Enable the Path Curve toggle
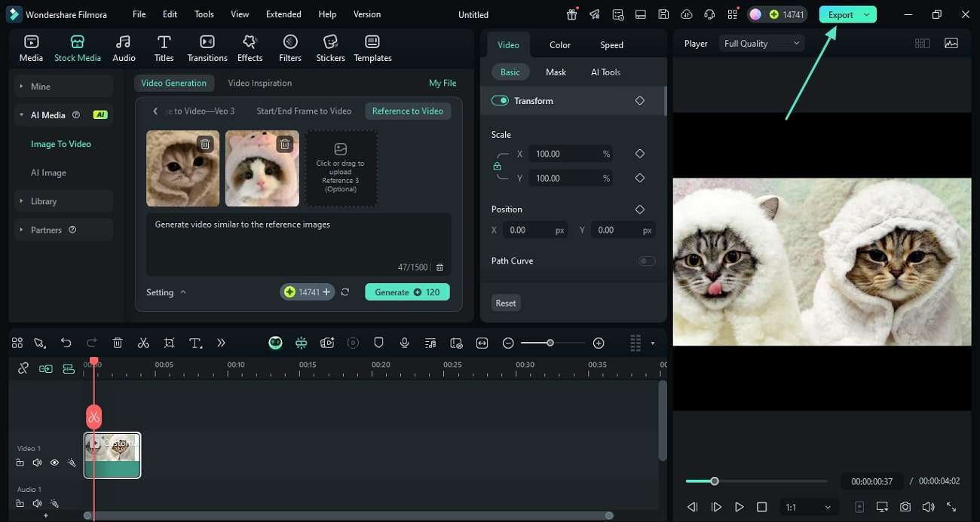Screen dimensions: 980x522 click(647, 261)
